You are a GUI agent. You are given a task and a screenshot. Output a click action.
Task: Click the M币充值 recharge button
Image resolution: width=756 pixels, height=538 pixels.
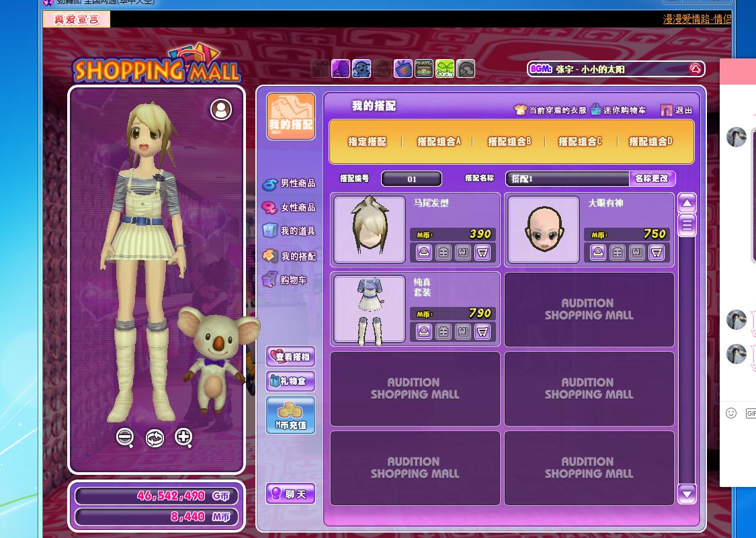coord(291,415)
